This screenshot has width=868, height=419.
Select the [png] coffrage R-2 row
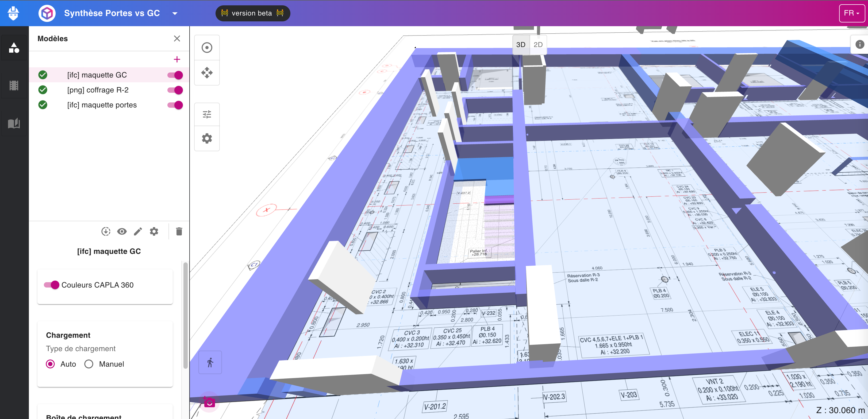pyautogui.click(x=109, y=90)
